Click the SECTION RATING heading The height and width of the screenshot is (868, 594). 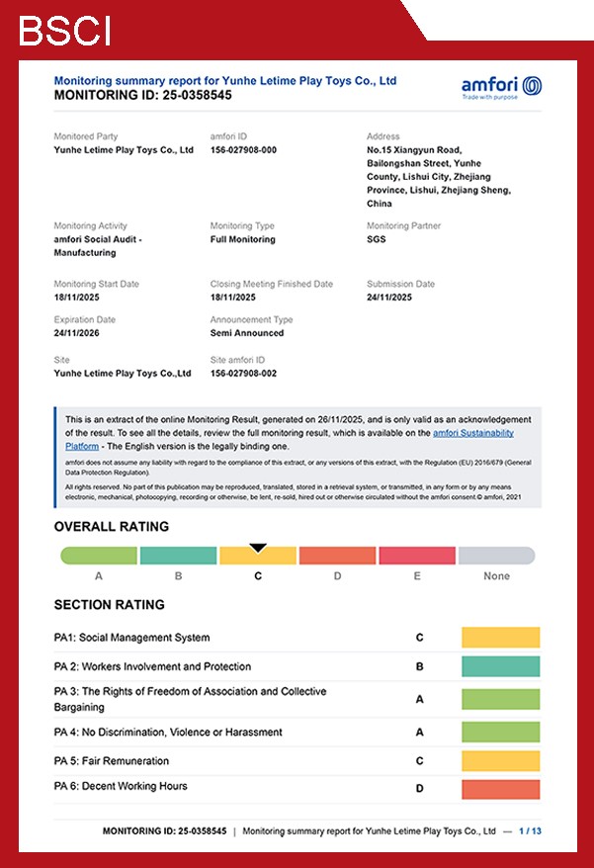[109, 605]
